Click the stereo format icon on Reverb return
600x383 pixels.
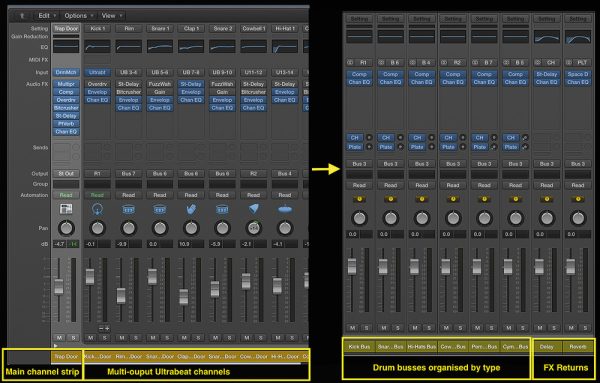point(569,62)
